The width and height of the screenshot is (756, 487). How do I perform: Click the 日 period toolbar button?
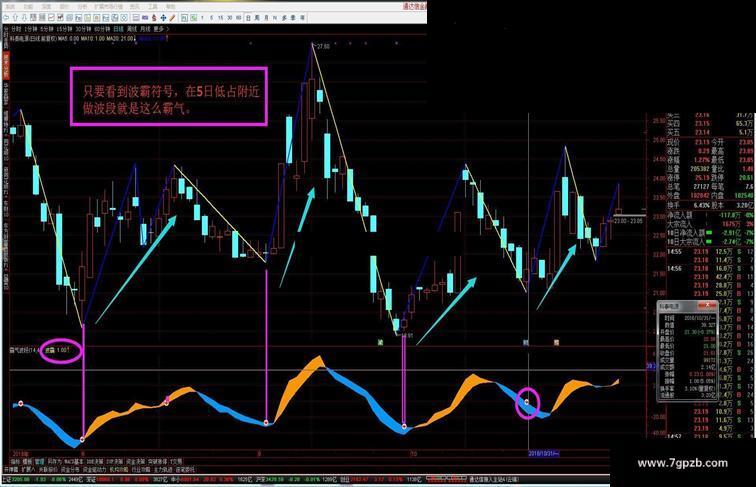(x=248, y=18)
